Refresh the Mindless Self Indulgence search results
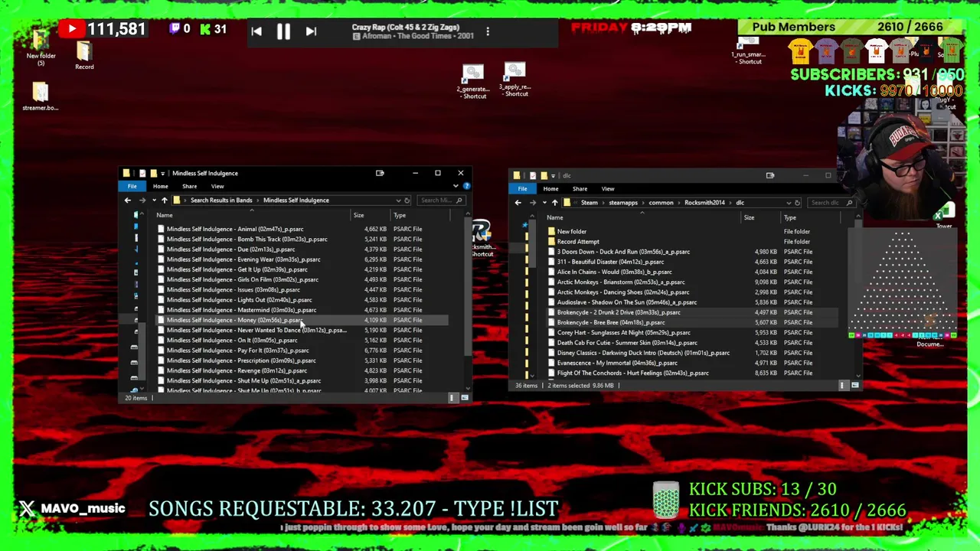 point(407,201)
